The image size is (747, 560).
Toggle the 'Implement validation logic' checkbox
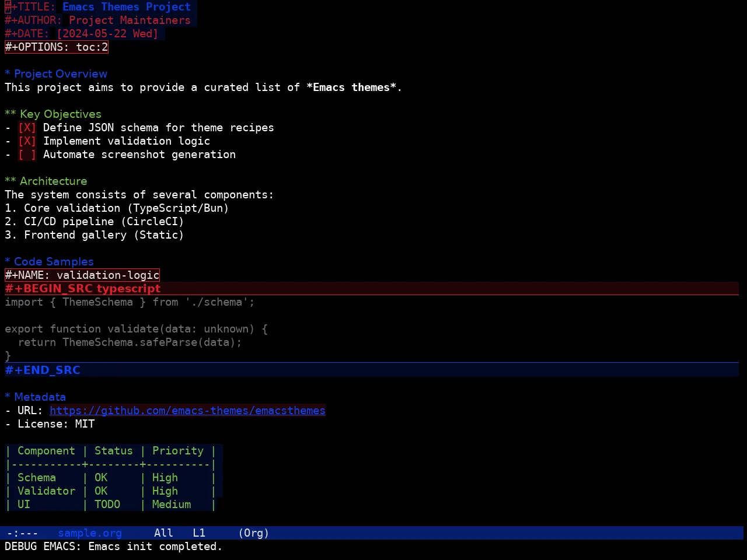pyautogui.click(x=27, y=141)
